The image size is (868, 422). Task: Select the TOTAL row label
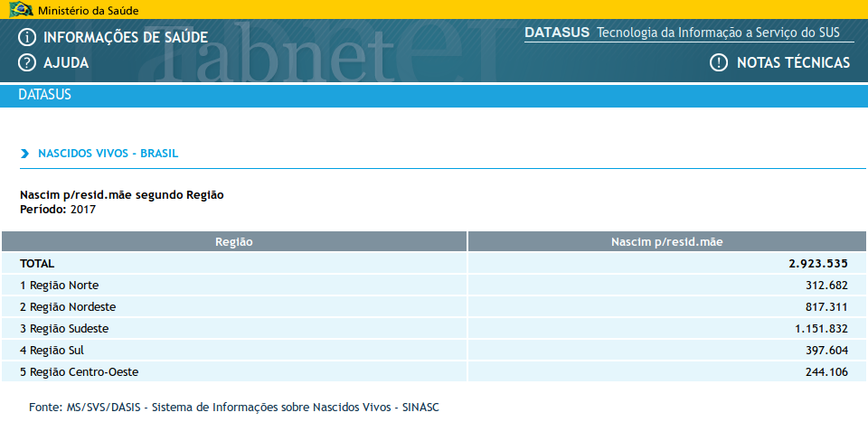37,264
